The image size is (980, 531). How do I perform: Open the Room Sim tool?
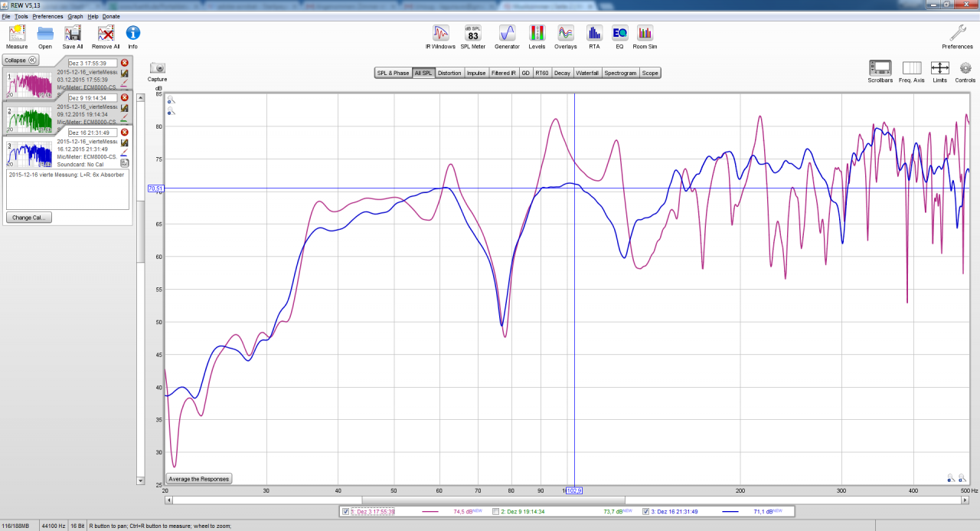coord(645,33)
